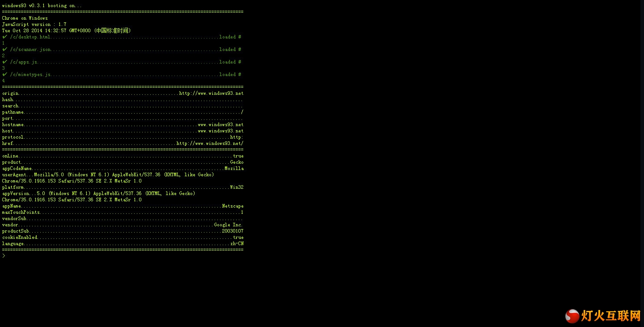The width and height of the screenshot is (644, 327).
Task: Click 'loaded #' on the scanner.json row
Action: (230, 50)
